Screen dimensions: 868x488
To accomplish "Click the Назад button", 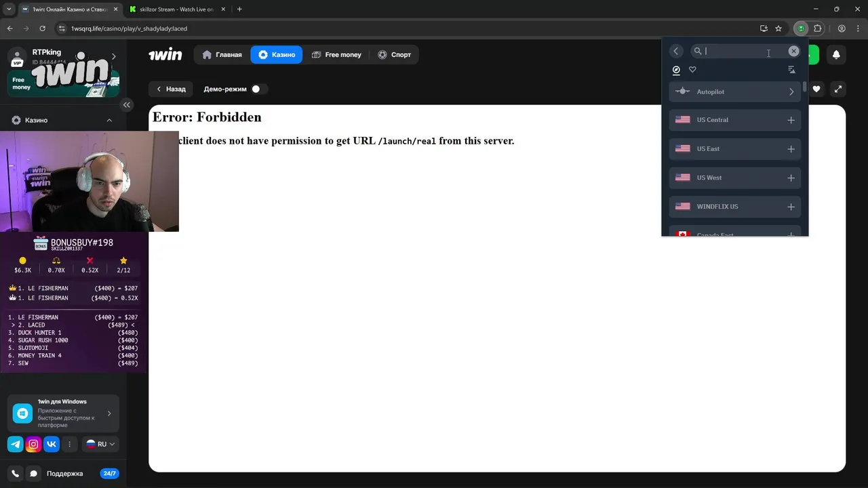I will (171, 89).
